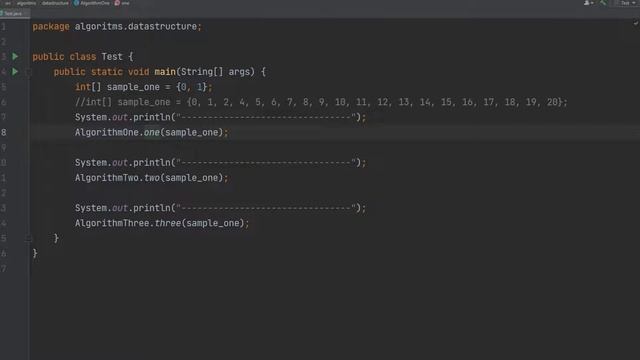Click the class closing brace on last code line
640x360 pixels.
35,253
